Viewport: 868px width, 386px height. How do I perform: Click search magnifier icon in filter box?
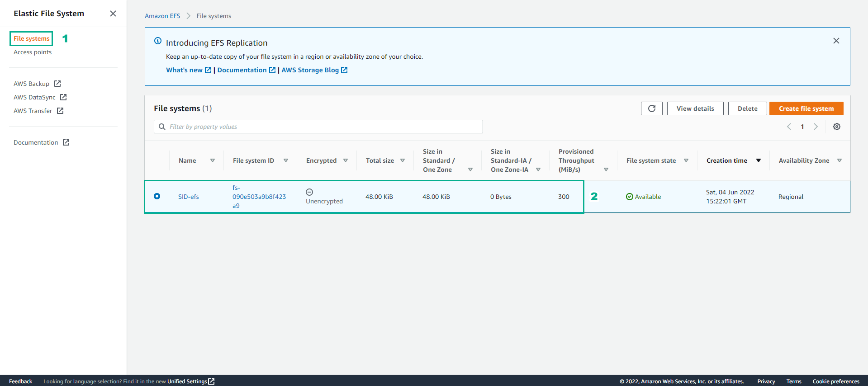(x=162, y=127)
